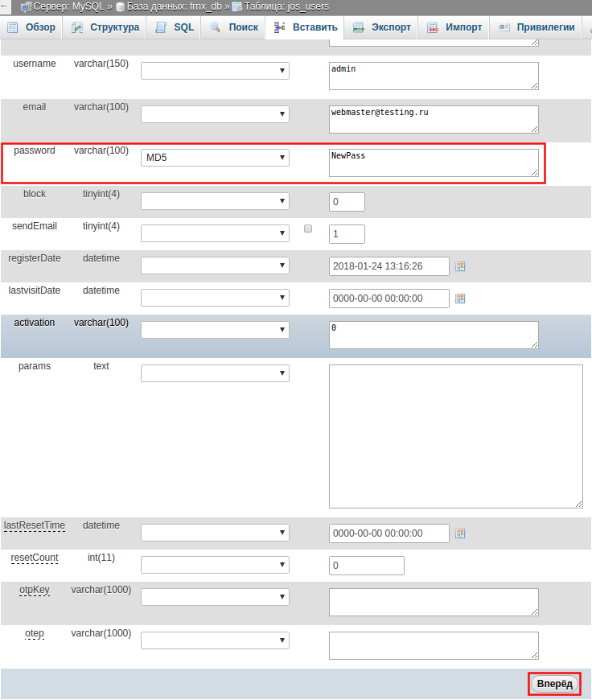Viewport: 592px width, 700px height.
Task: Select the Вставить tab
Action: (305, 27)
